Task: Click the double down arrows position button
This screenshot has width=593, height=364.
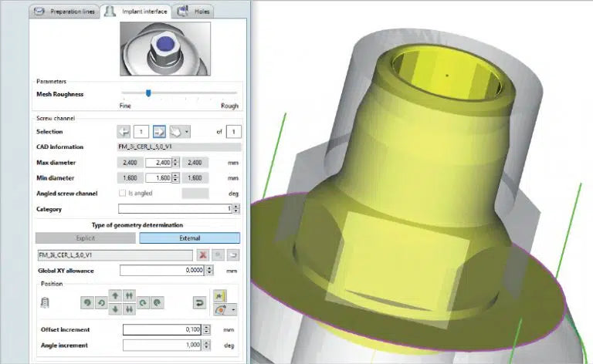Action: tap(130, 308)
